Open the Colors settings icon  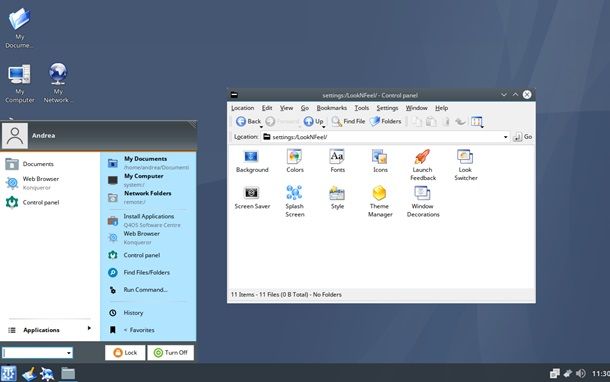pyautogui.click(x=294, y=157)
